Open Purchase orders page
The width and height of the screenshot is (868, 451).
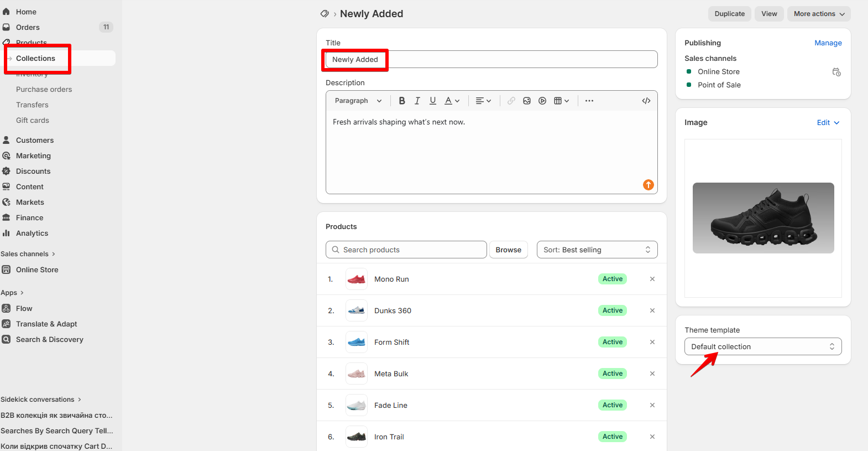pos(44,89)
